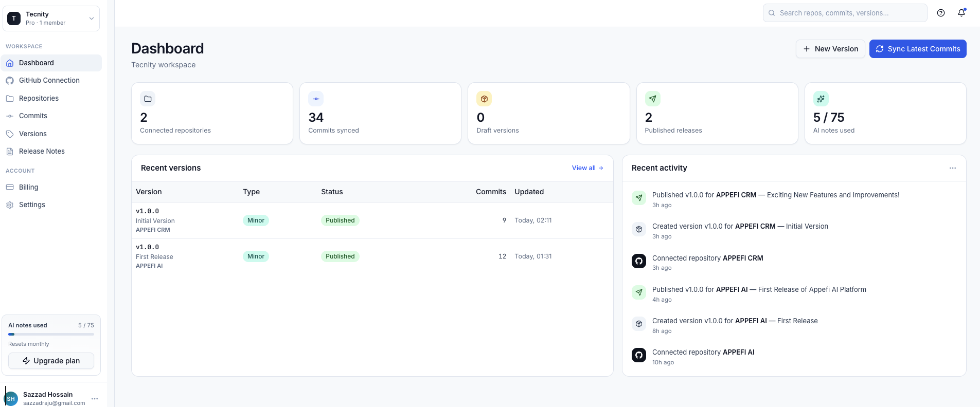This screenshot has height=407, width=980.
Task: Open Release Notes in sidebar
Action: (x=51, y=151)
